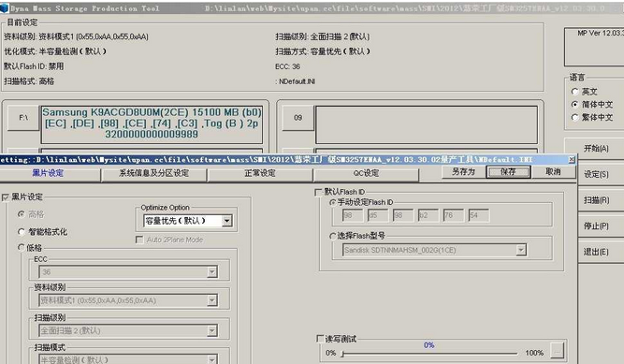Click the 'NDefault.INI' text
This screenshot has height=364, width=624.
point(296,81)
